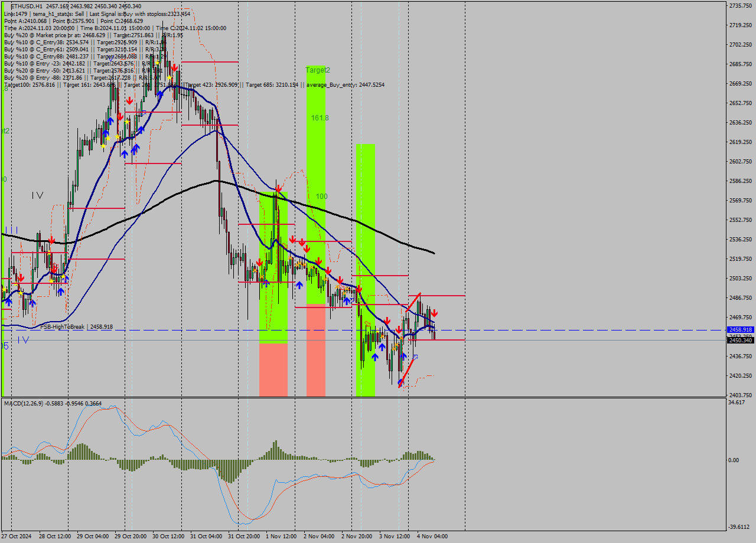Click the 'Target 685: 3210.154' text
The height and width of the screenshot is (543, 756).
tap(272, 85)
